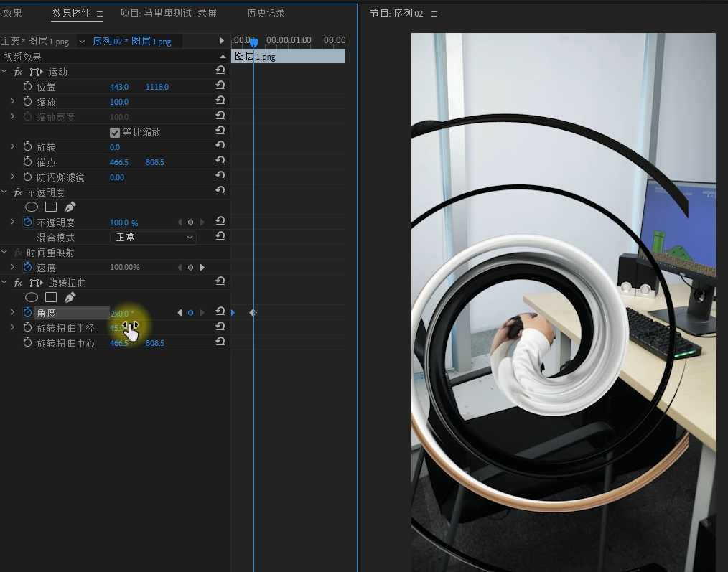This screenshot has height=572, width=728.
Task: Edit the 不透明度 value 100.0 %
Action: coord(123,222)
